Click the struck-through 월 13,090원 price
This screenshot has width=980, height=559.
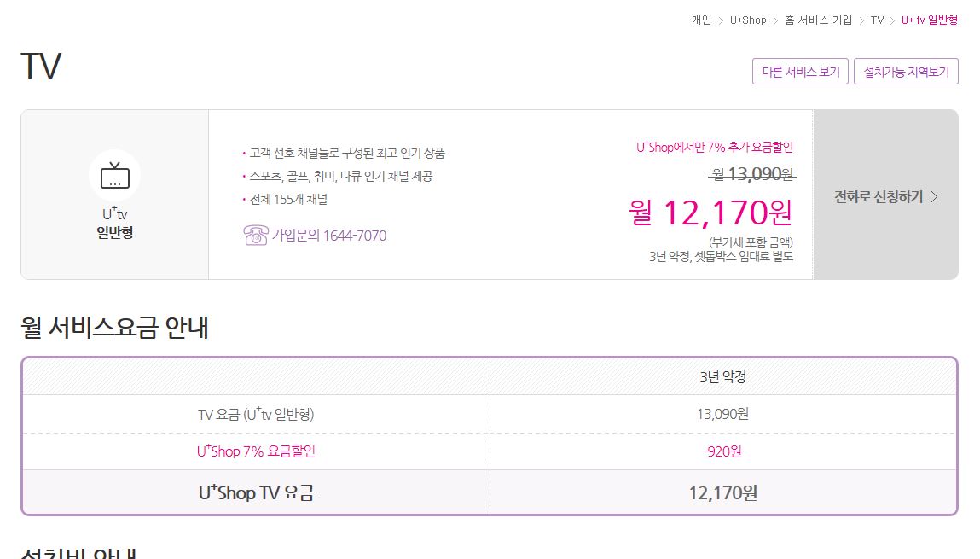click(x=752, y=174)
